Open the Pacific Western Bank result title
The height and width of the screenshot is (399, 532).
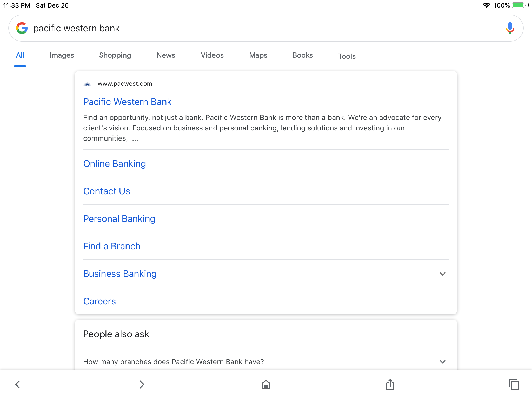[127, 102]
